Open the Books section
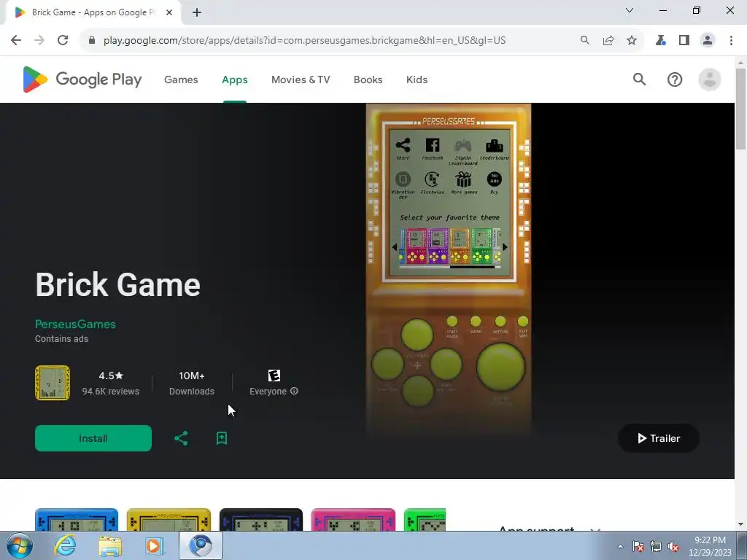The image size is (747, 560). [368, 79]
